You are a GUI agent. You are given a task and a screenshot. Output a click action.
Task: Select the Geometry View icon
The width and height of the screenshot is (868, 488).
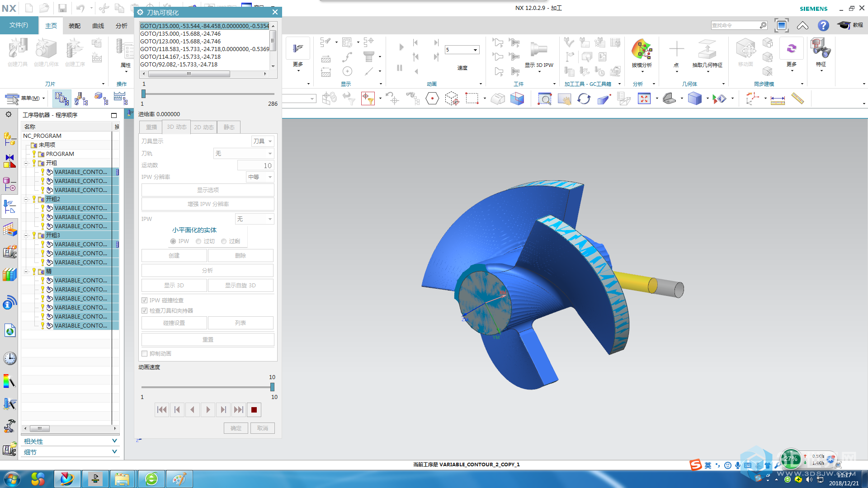pyautogui.click(x=101, y=98)
